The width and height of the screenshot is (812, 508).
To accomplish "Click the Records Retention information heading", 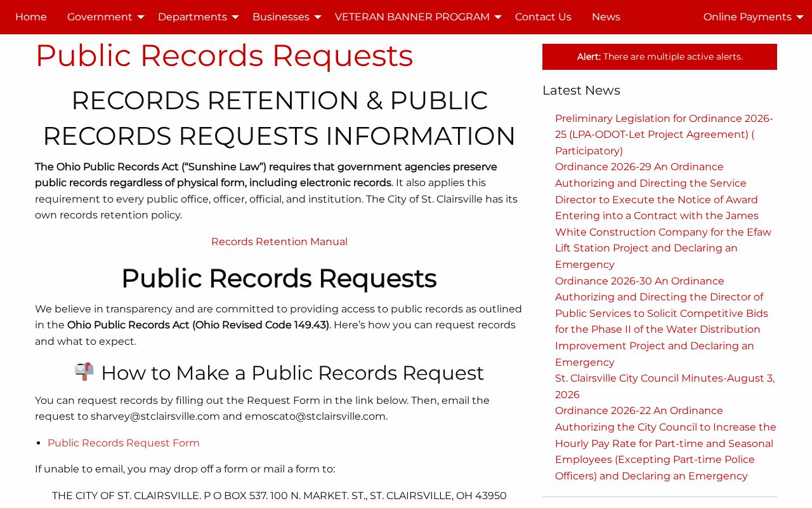I will [279, 118].
